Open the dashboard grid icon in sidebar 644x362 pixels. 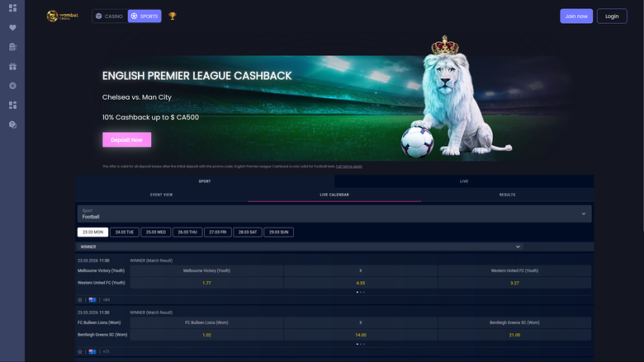[12, 8]
